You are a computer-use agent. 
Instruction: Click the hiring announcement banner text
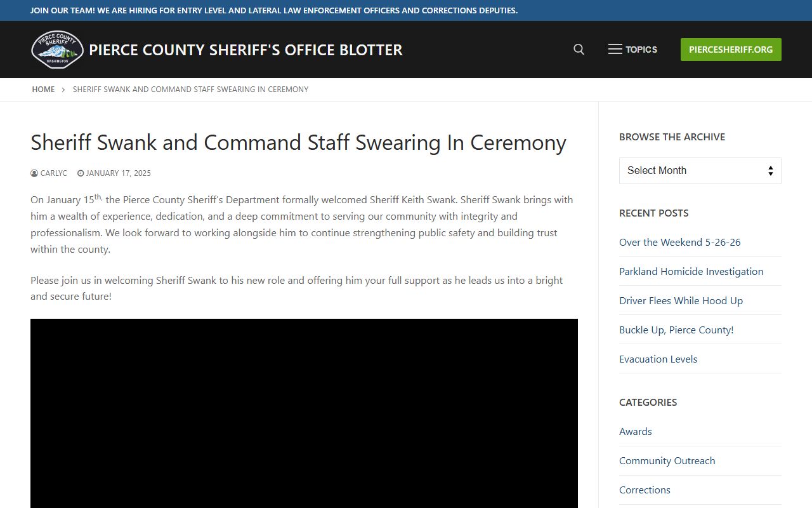coord(274,10)
